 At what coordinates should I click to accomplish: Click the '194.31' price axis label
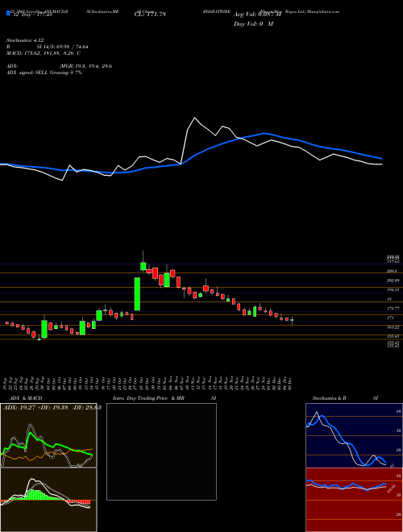(393, 289)
